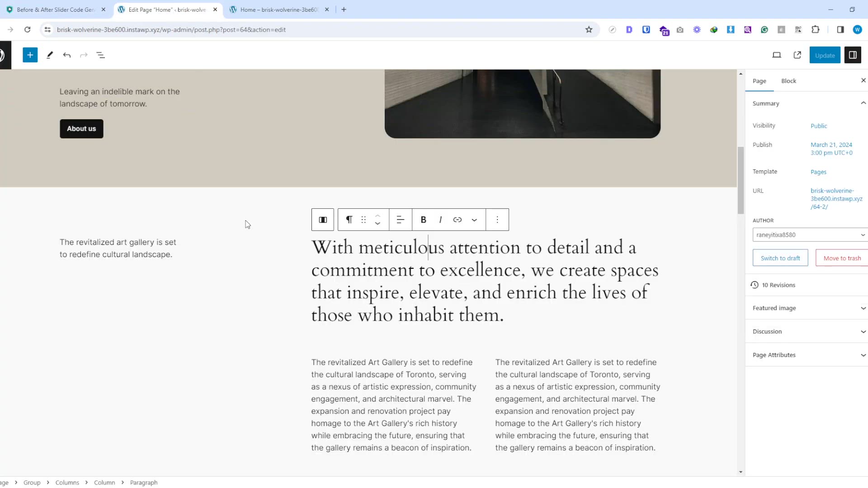Screen dimensions: 868x488
Task: View the page in a new tab
Action: pos(797,55)
